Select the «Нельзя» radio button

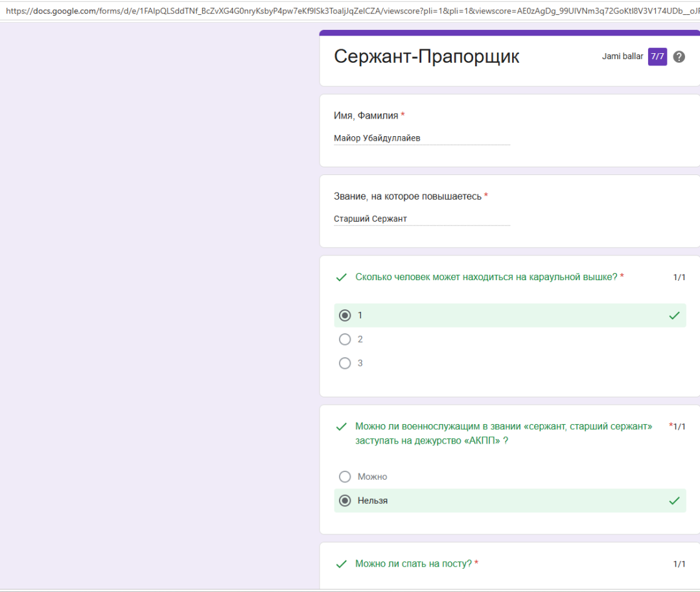[x=345, y=500]
